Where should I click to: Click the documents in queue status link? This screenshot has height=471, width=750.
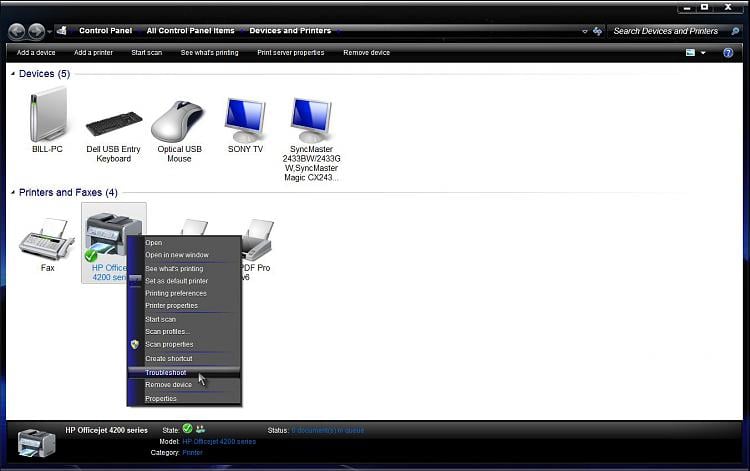[x=328, y=430]
